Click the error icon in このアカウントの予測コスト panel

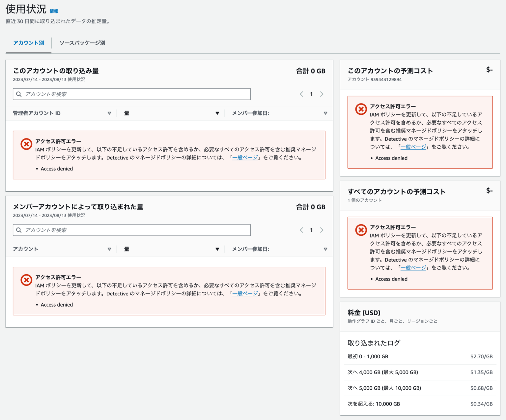361,109
